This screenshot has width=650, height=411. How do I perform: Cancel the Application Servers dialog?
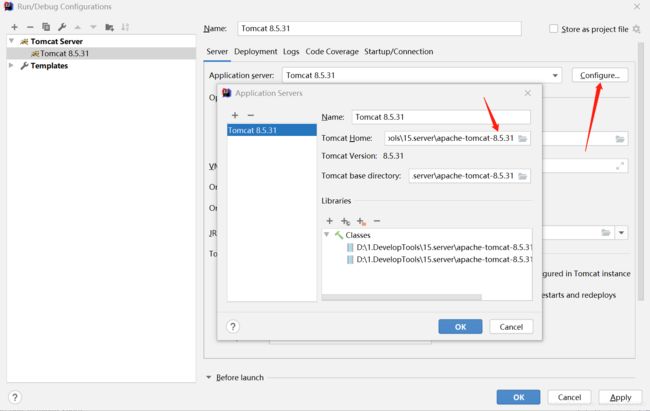[511, 327]
